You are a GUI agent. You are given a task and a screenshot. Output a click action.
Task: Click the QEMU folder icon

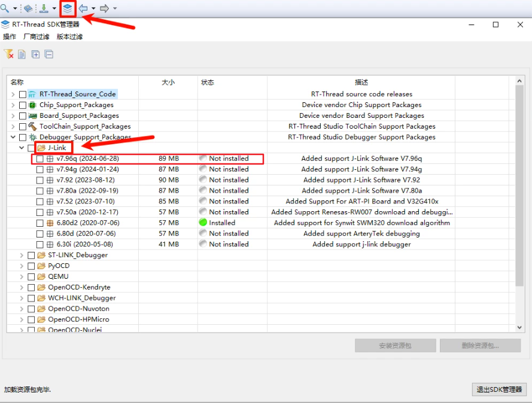41,277
